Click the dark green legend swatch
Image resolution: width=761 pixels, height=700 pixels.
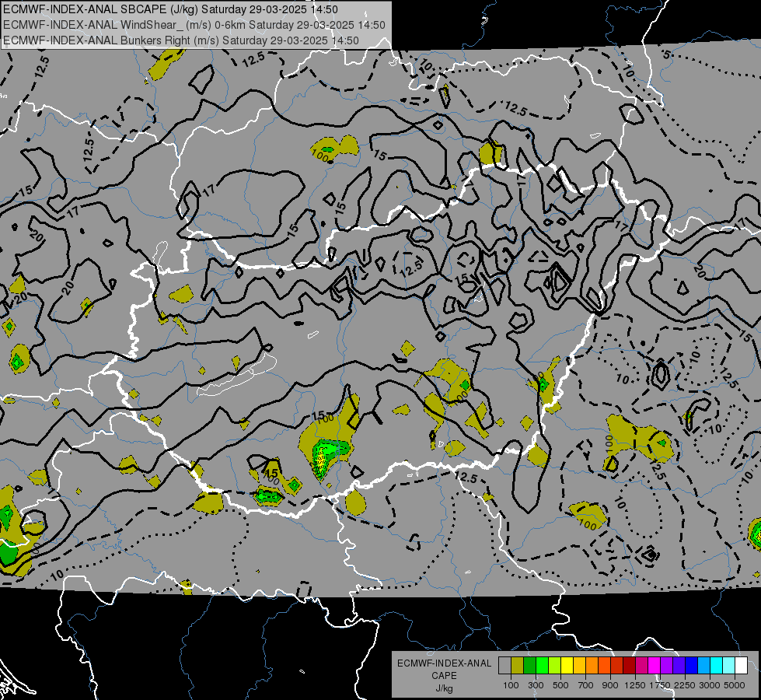point(530,665)
